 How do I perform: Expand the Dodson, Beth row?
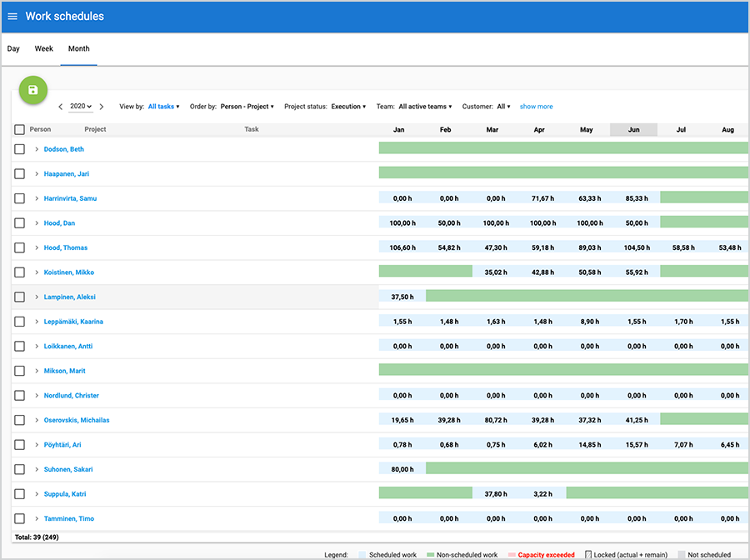37,149
